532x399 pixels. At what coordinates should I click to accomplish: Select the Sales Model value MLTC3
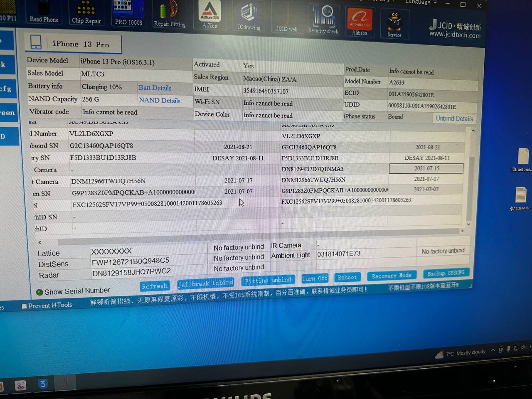tap(92, 74)
